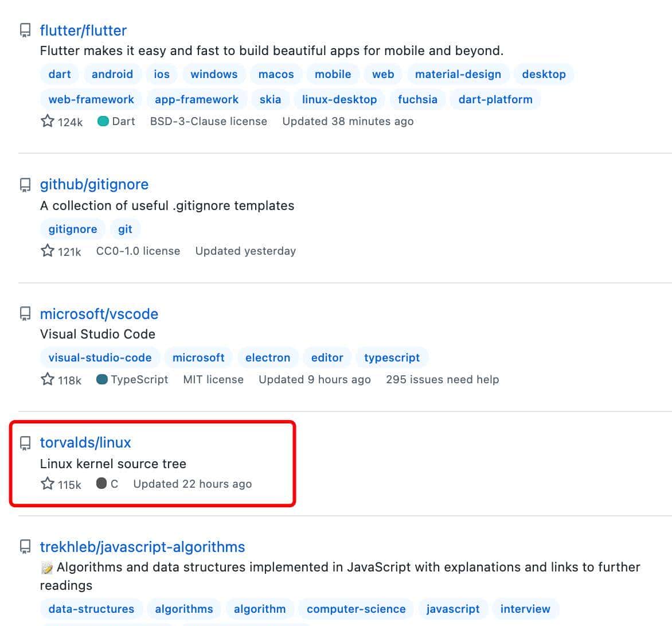Star the flutter/flutter repository

[47, 121]
